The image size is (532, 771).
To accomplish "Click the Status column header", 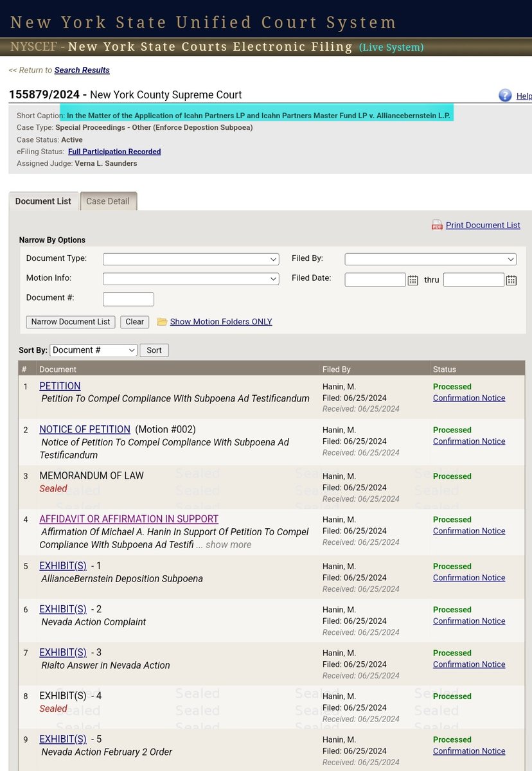I will [445, 369].
